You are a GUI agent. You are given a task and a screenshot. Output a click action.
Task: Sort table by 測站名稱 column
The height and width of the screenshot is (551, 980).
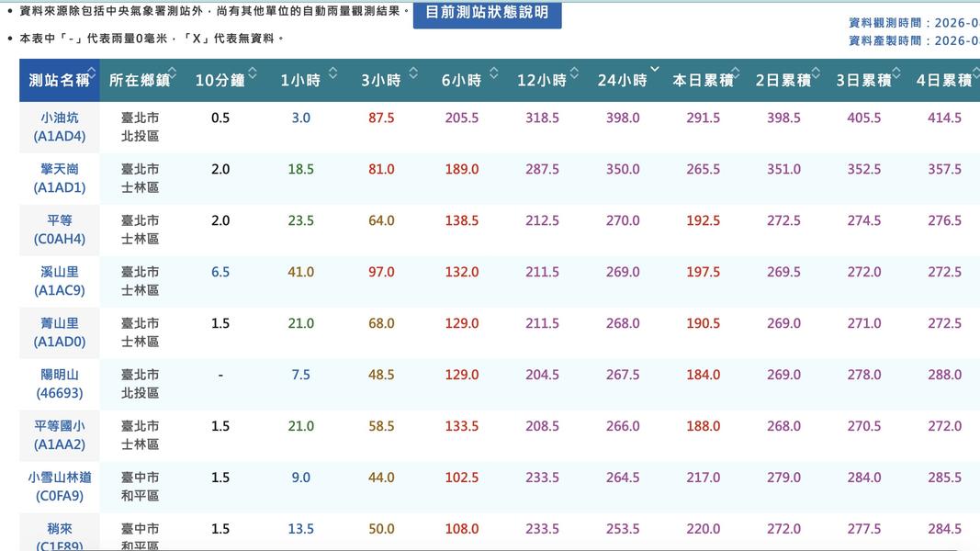tap(60, 80)
